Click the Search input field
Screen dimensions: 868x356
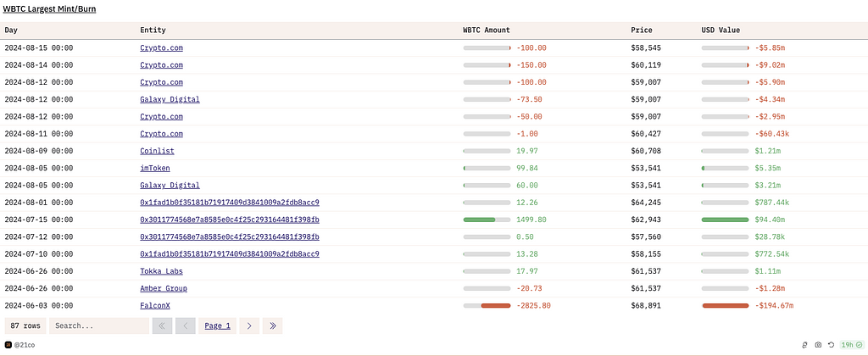[98, 325]
